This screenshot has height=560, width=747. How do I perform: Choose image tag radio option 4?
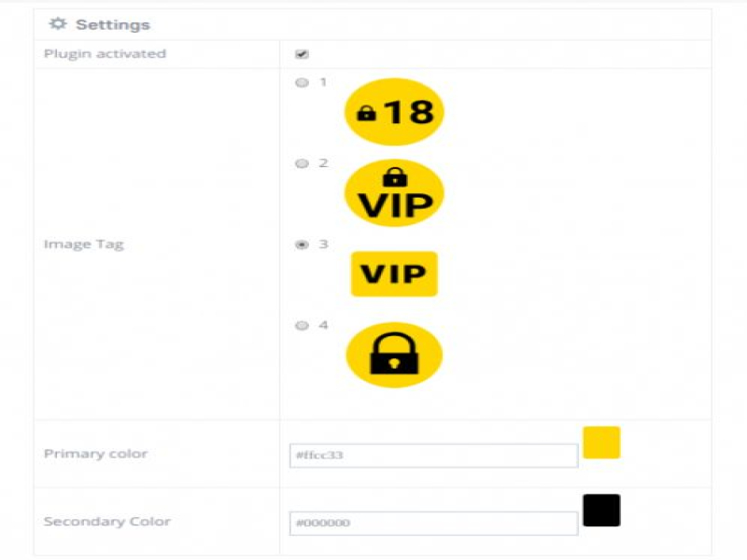302,327
